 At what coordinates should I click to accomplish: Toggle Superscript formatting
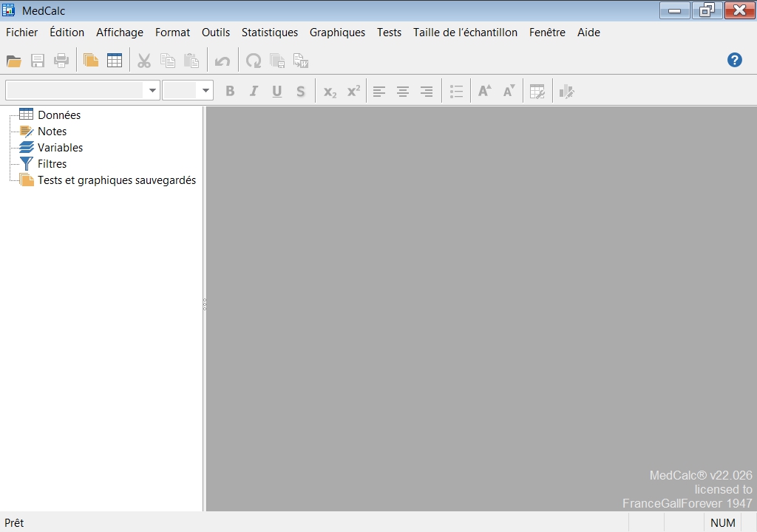353,91
